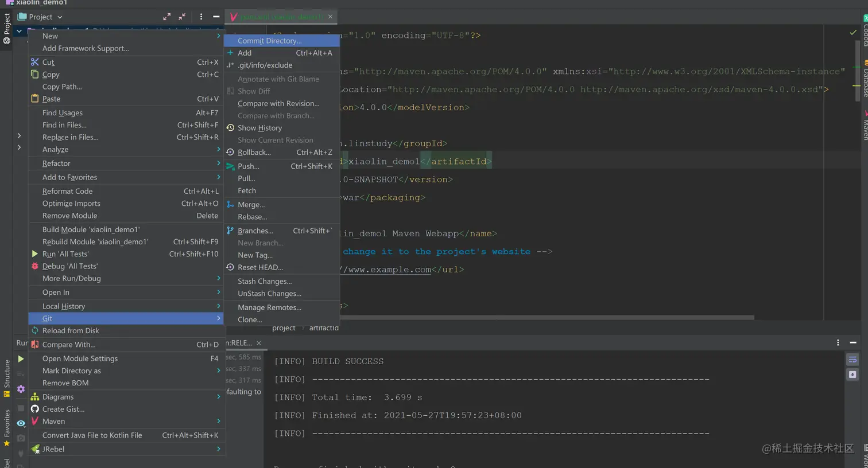Expand the Local History submenu
Screen dimensions: 868x468
coord(126,306)
